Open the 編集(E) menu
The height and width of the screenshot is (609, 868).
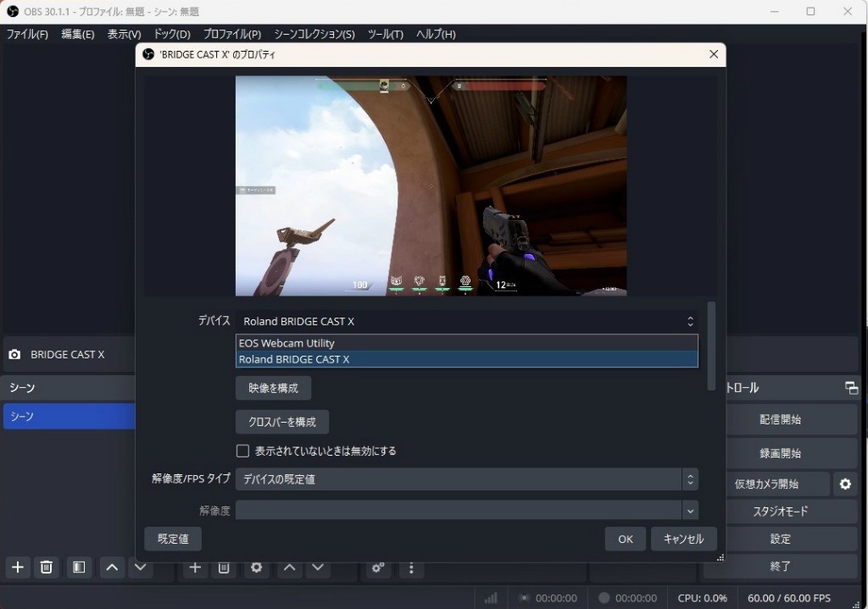pos(77,34)
